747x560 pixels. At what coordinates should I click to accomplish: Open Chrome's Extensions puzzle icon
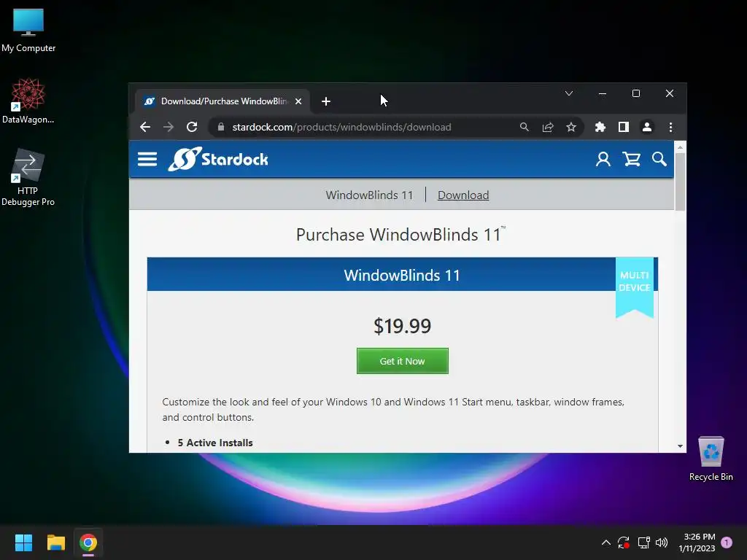pos(600,127)
